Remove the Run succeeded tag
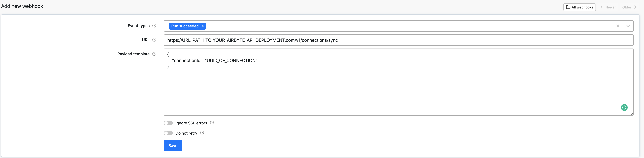 [203, 26]
